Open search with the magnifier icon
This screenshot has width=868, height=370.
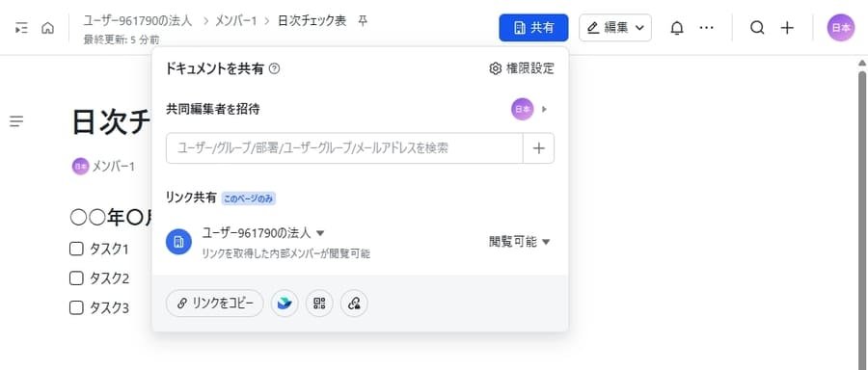tap(757, 28)
